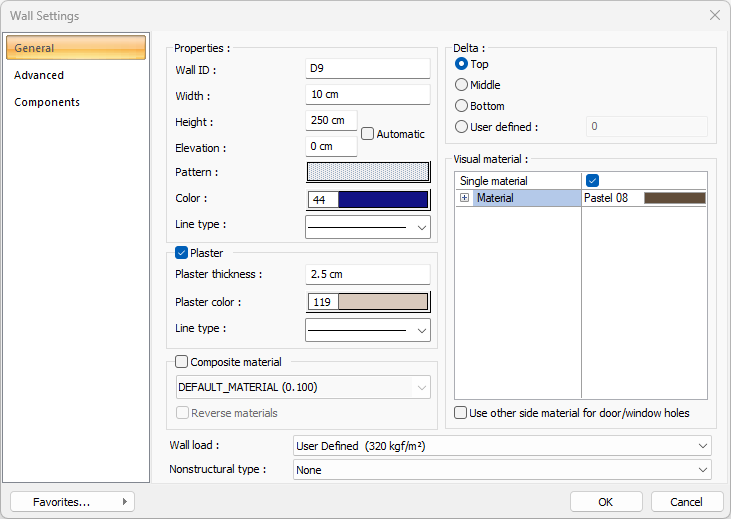Toggle the Single material checkbox
731x519 pixels.
coord(592,181)
